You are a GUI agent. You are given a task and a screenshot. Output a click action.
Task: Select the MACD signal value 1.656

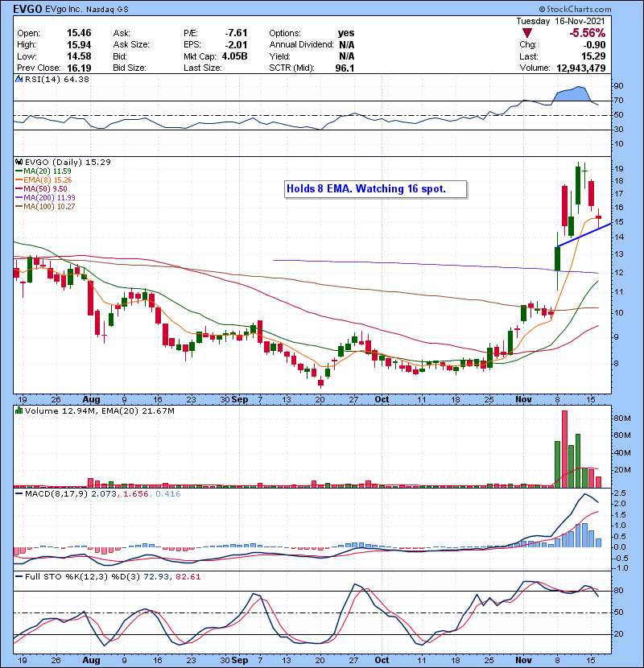tap(136, 494)
